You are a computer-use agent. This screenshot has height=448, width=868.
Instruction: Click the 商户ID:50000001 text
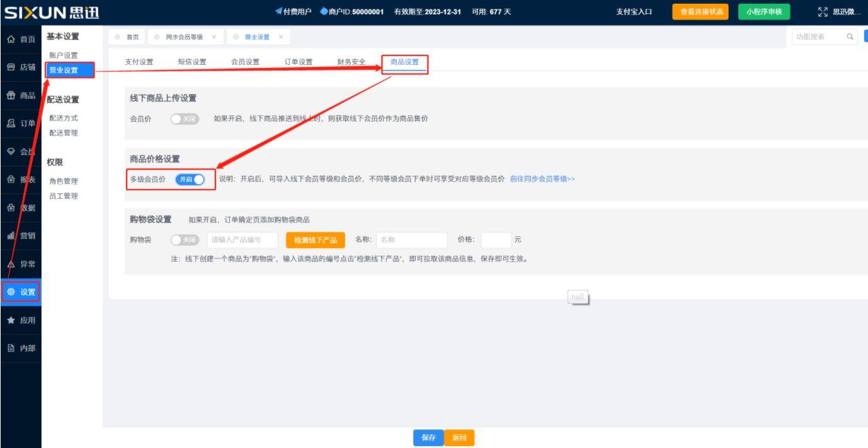pos(357,12)
